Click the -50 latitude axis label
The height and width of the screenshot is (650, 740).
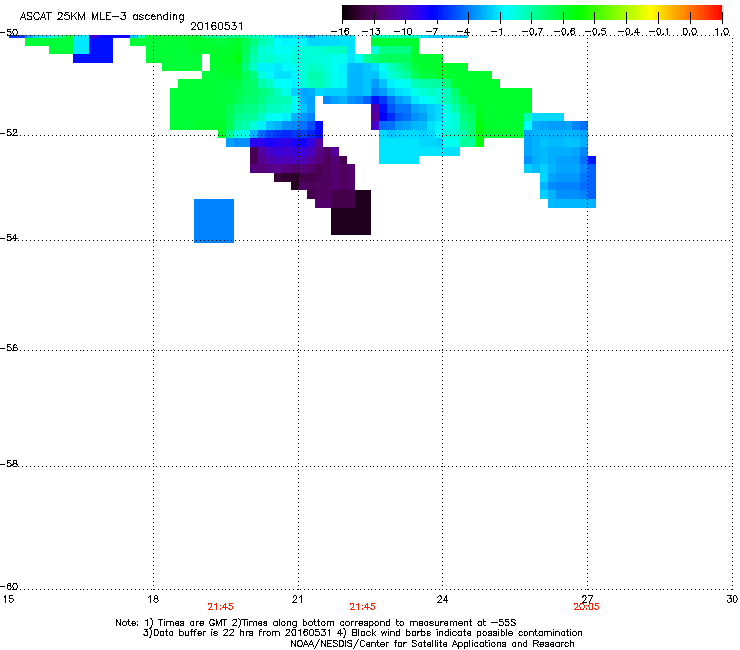(9, 33)
